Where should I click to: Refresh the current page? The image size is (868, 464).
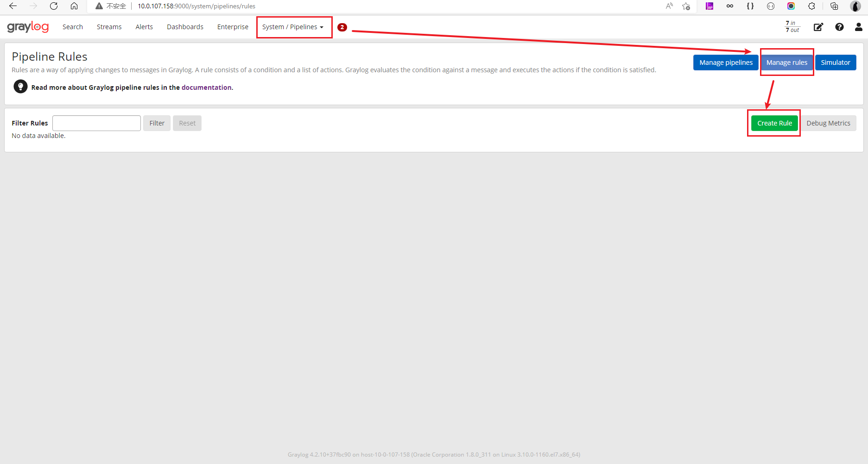[53, 6]
